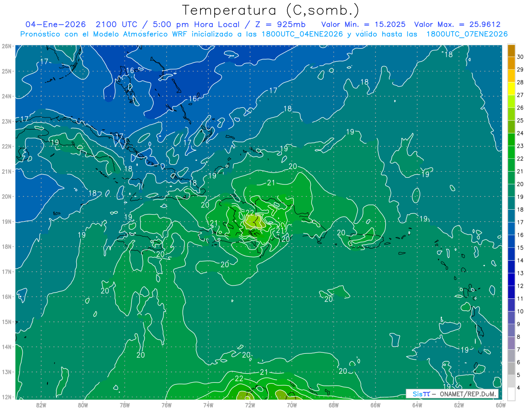This screenshot has height=411, width=532.
Task: Click latitude axis label "20N"
Action: coord(6,196)
